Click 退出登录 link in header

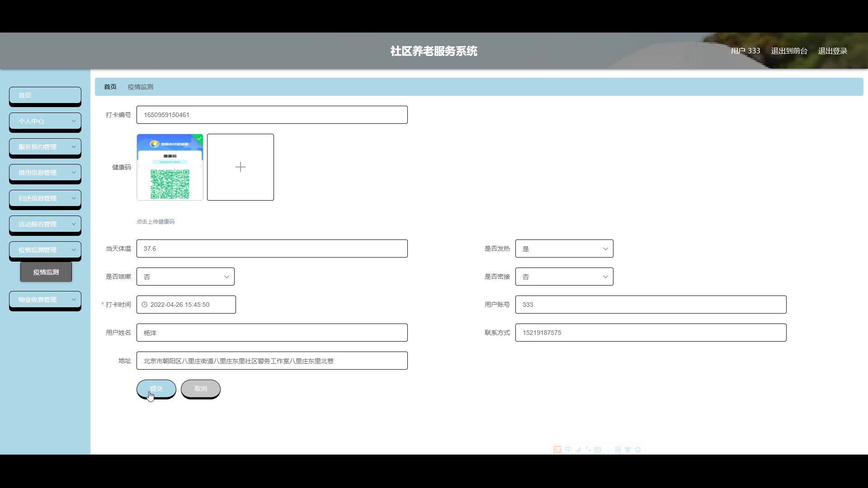pyautogui.click(x=832, y=51)
